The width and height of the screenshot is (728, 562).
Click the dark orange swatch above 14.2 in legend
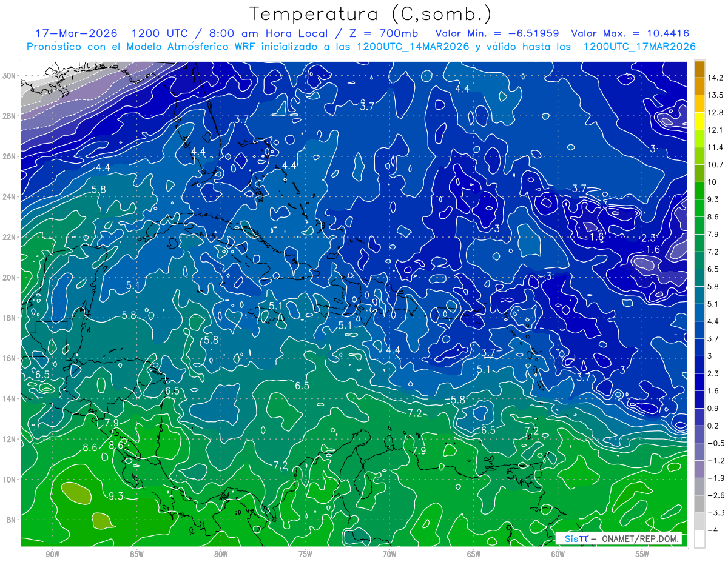click(699, 69)
